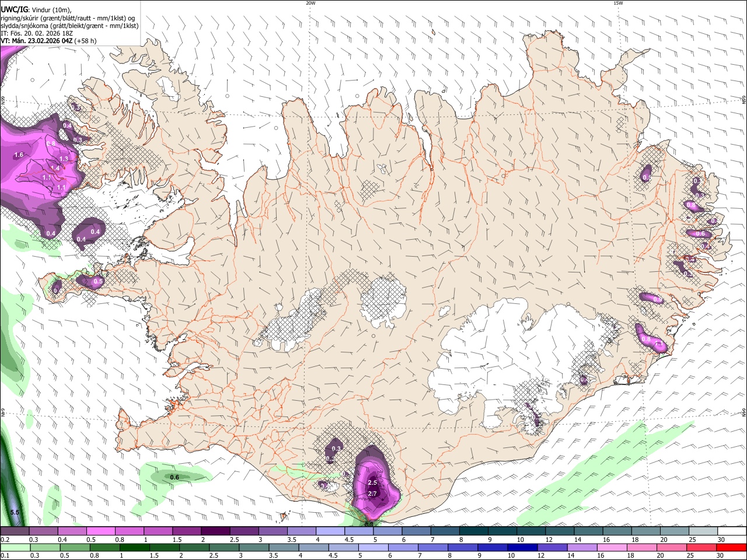747x560 pixels.
Task: Pick the bottom-row legend swatch starting at 20
Action: coord(671,548)
